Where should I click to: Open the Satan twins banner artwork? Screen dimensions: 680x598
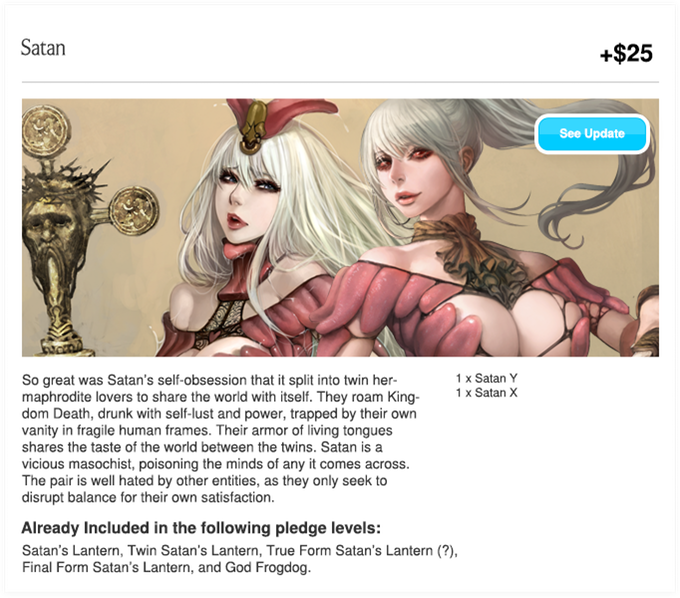(x=340, y=228)
